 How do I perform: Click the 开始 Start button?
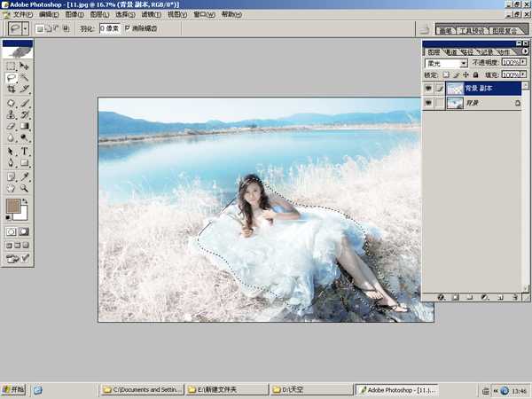[x=14, y=389]
